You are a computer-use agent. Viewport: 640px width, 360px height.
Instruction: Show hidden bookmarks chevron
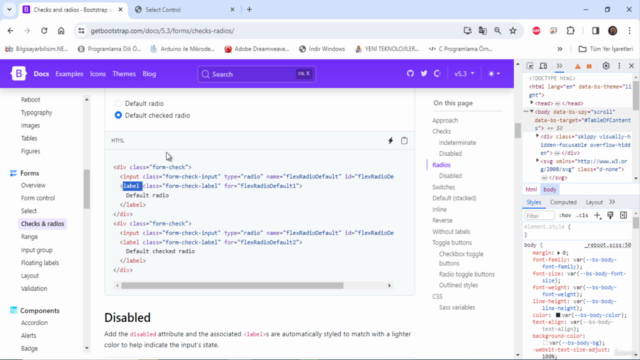coord(560,49)
